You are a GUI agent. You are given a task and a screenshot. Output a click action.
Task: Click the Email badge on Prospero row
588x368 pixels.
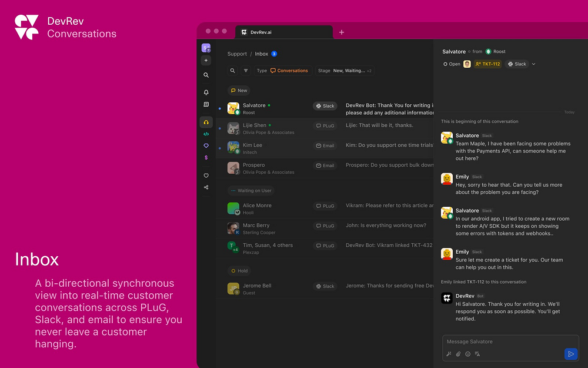(x=325, y=165)
